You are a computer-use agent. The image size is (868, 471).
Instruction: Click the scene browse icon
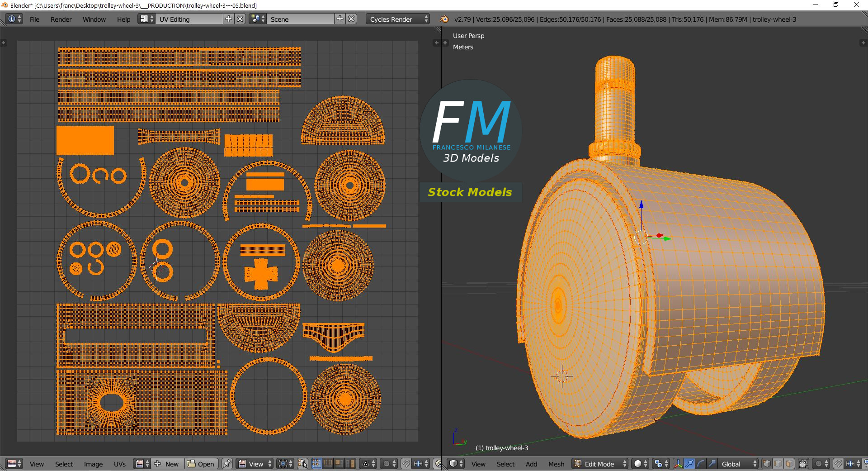257,19
